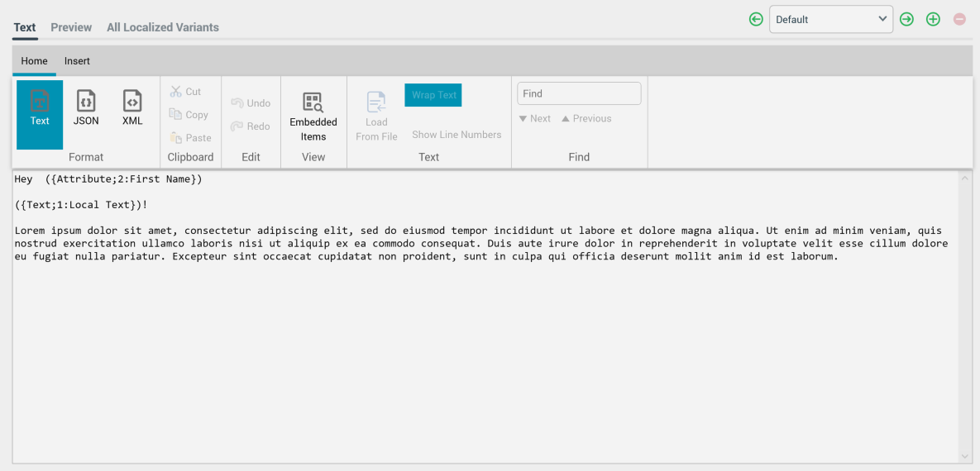Select the Text format icon
The width and height of the screenshot is (980, 471).
(40, 102)
